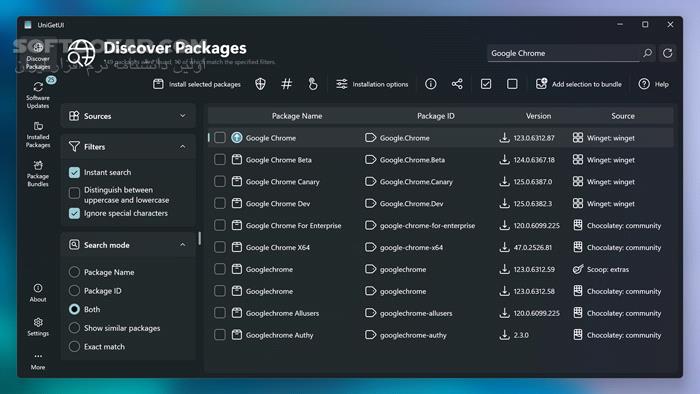Open Installation options
The image size is (700, 394).
372,84
